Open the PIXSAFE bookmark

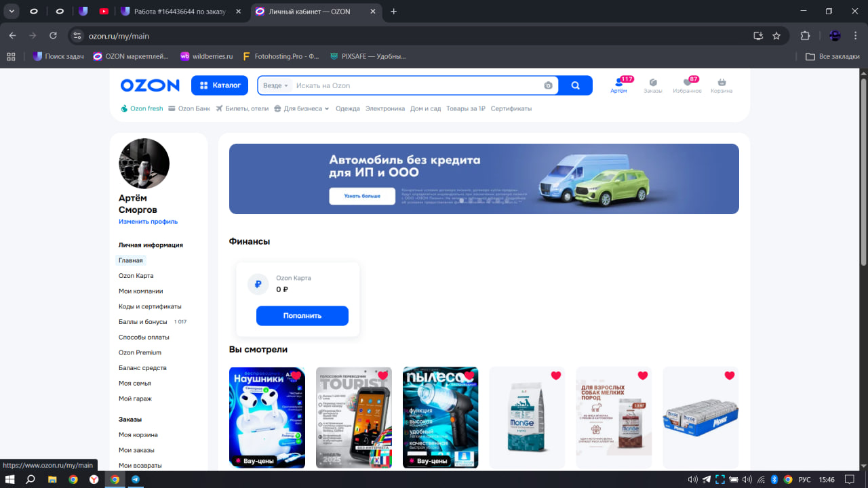point(368,56)
